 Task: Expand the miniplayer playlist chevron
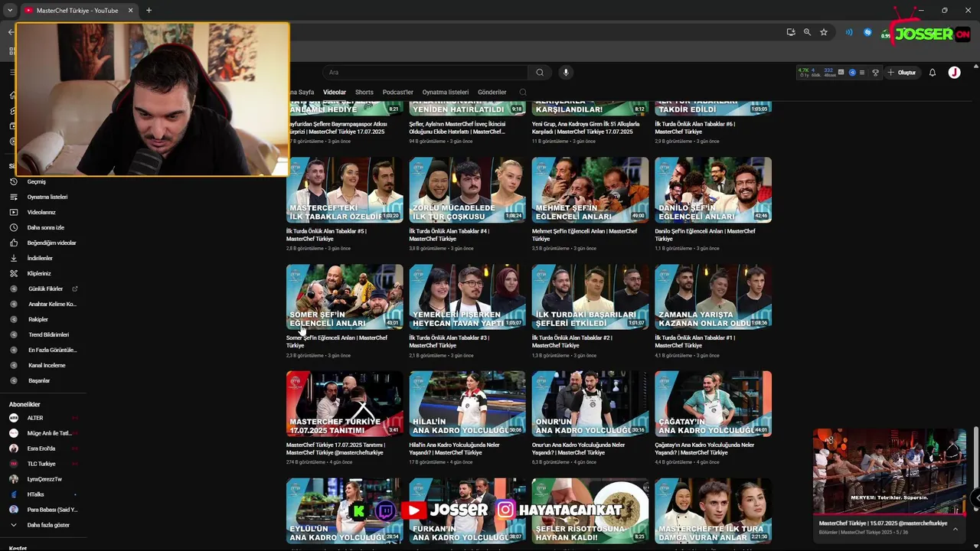[955, 528]
